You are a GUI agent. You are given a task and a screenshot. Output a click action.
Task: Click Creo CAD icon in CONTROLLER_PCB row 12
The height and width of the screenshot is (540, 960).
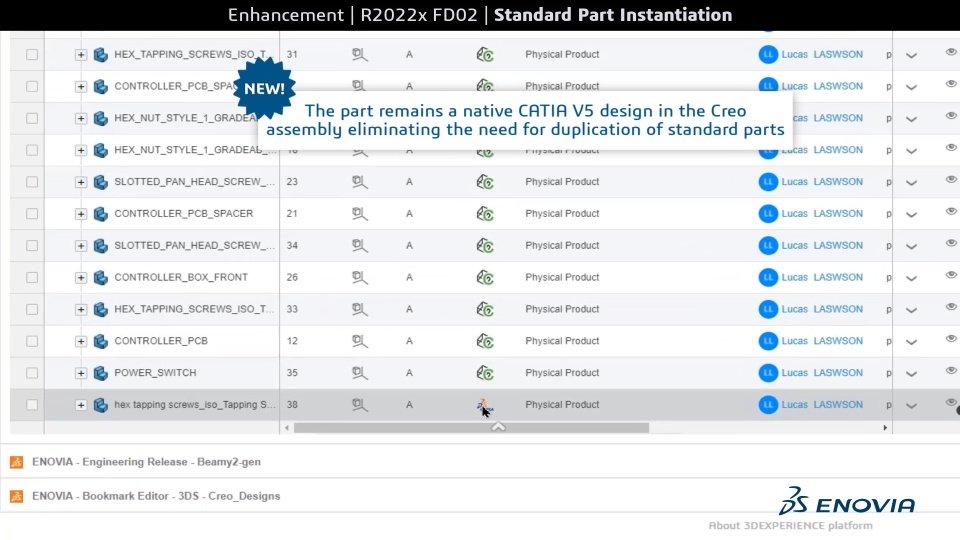point(485,341)
